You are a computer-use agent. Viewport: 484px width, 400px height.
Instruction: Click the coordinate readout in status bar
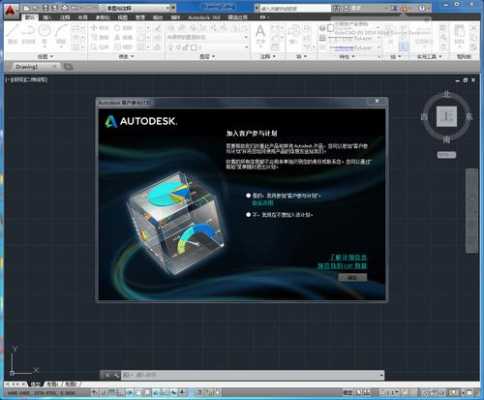tap(42, 393)
